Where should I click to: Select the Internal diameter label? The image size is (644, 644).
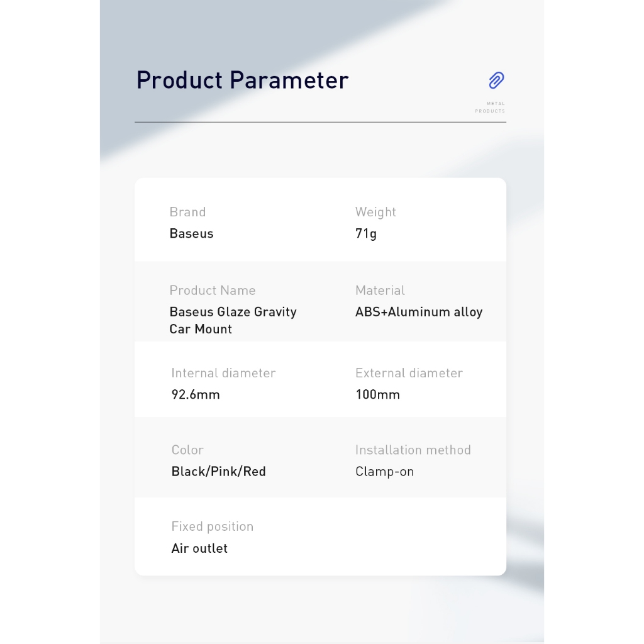[223, 373]
